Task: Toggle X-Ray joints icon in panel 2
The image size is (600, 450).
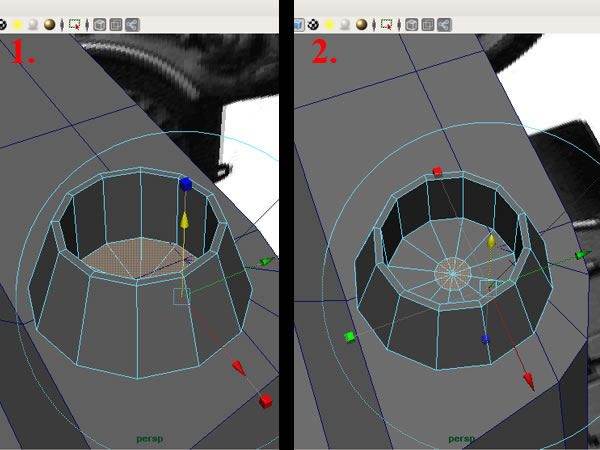Action: 444,25
